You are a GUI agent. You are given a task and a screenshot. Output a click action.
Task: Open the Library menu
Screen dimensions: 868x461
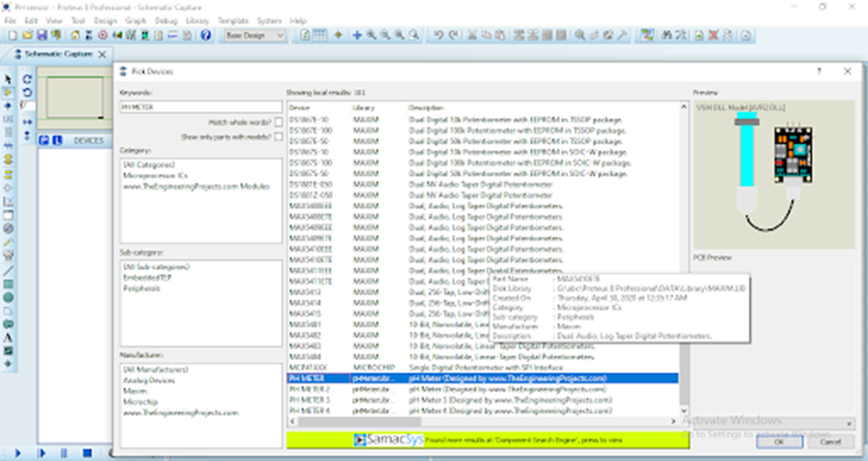[196, 20]
